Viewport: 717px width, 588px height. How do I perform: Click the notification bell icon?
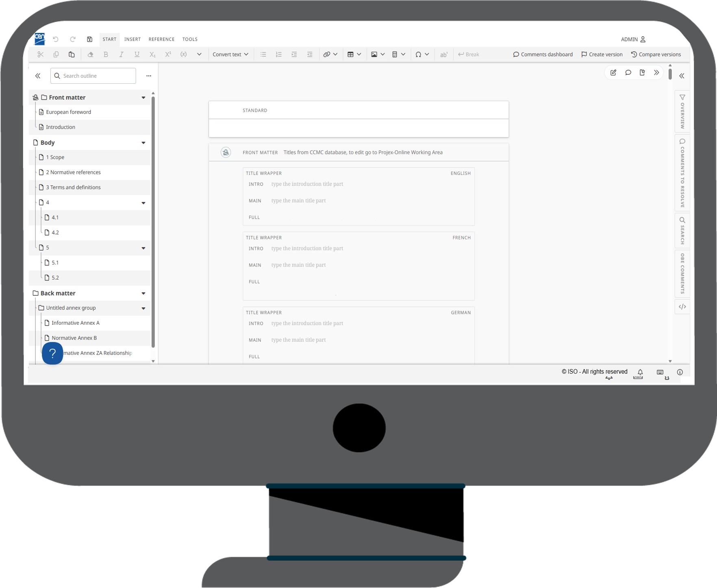click(x=640, y=372)
